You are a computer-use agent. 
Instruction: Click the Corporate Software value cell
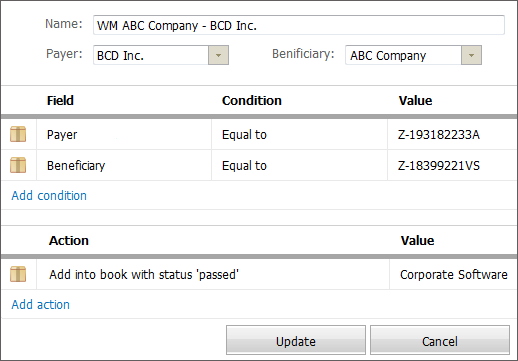pos(453,275)
